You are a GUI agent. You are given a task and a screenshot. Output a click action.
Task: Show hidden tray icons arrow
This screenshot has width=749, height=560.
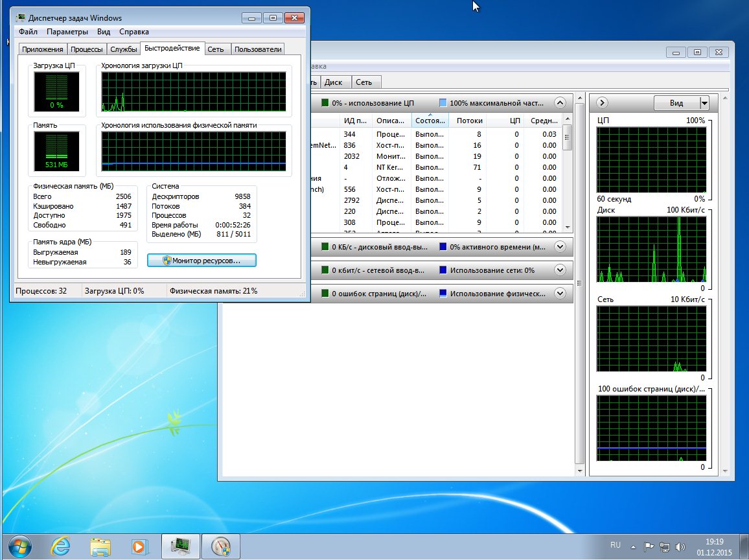[633, 546]
